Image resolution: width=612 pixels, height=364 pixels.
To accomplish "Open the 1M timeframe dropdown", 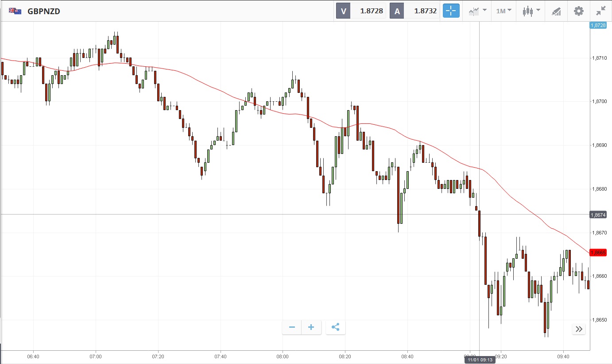I will [504, 11].
